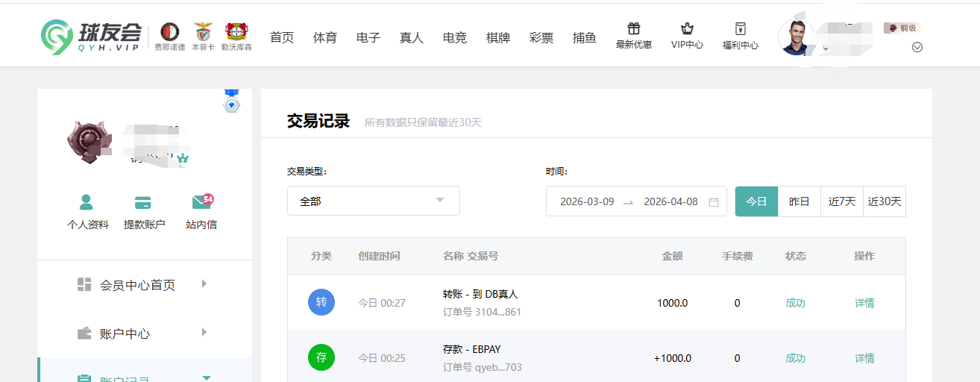Click the start date 2026-03-09 field

coord(587,201)
